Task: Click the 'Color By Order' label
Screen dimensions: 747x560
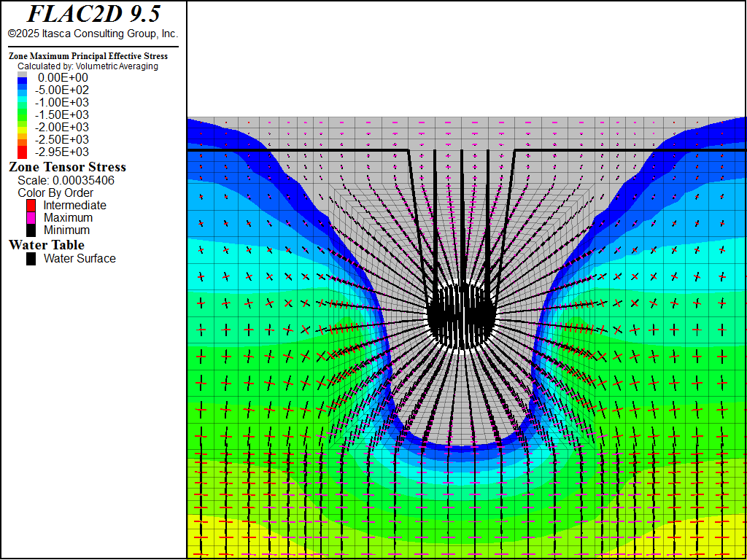Action: [x=55, y=192]
